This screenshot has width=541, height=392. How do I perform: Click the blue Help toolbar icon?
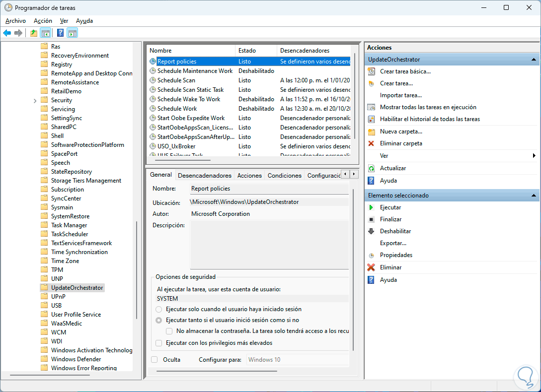point(61,33)
